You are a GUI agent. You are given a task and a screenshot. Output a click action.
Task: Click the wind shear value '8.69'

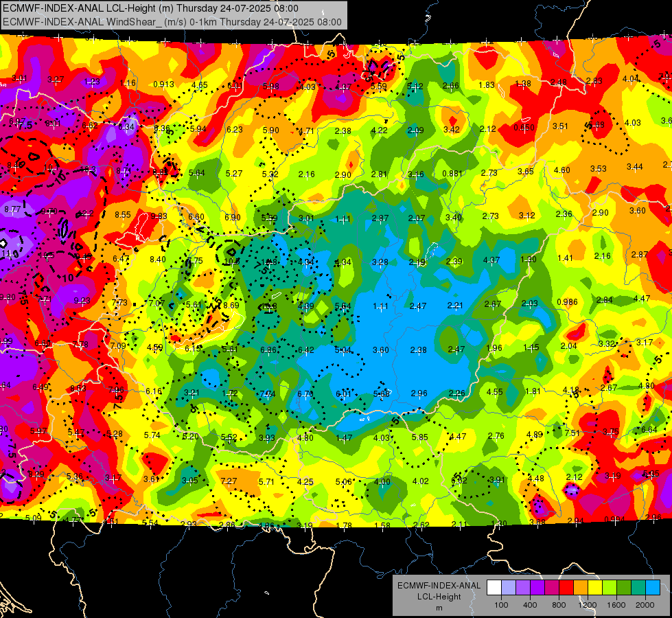(x=231, y=306)
